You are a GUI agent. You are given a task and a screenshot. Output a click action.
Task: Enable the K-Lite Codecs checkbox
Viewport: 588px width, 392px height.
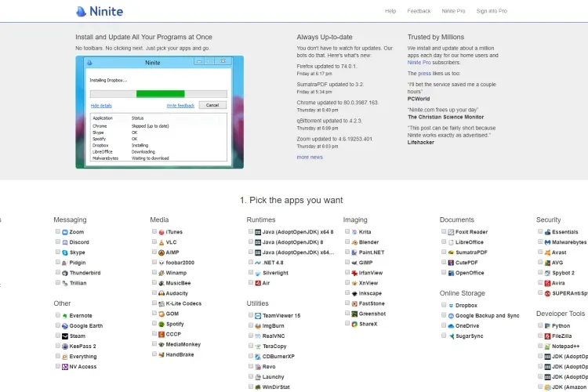[154, 303]
